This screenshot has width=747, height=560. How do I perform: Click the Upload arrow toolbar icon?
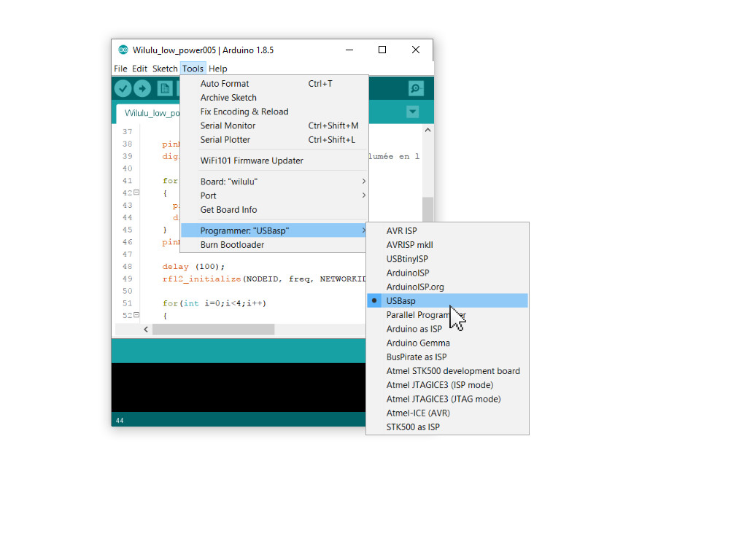142,88
